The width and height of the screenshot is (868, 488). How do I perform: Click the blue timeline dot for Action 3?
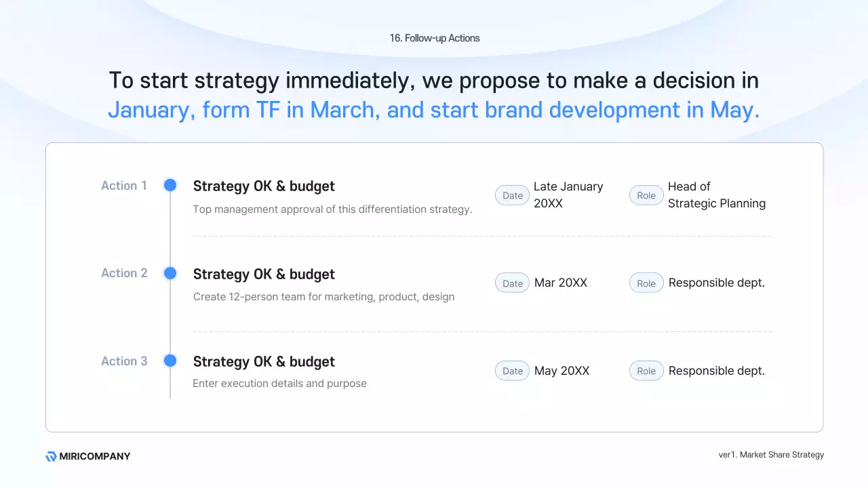pyautogui.click(x=170, y=361)
